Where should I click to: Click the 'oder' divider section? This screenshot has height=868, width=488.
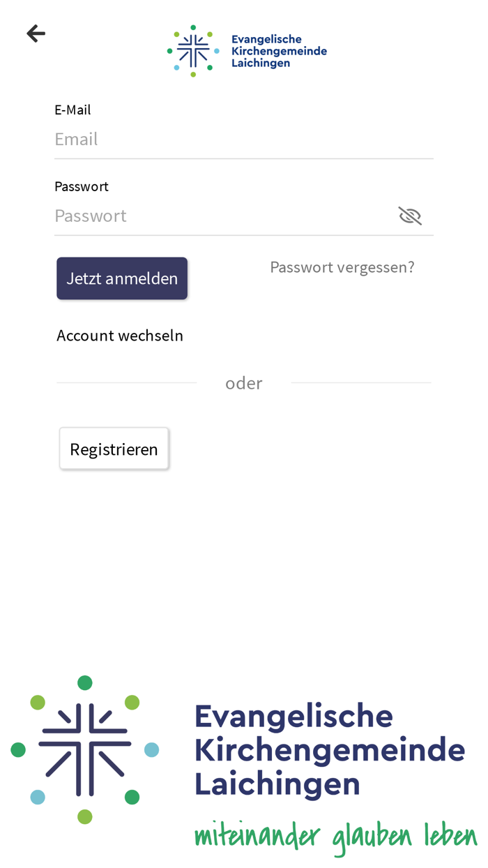click(x=244, y=382)
